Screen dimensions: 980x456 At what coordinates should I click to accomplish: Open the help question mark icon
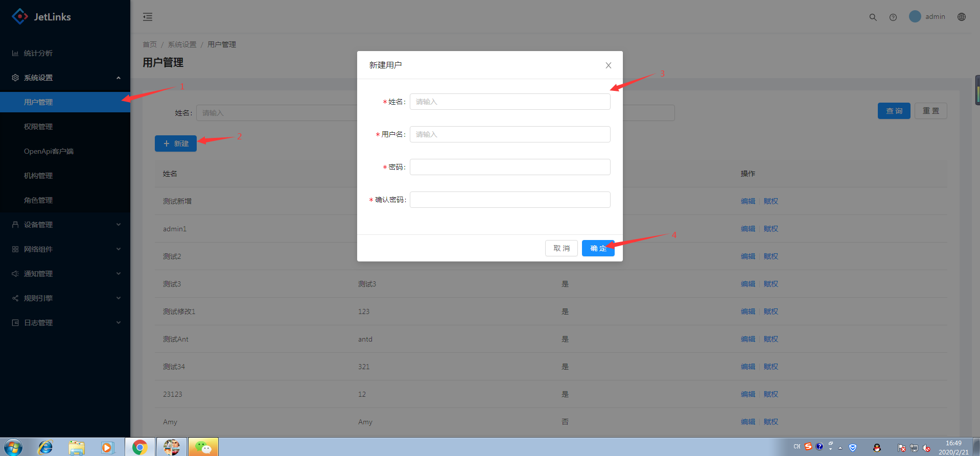tap(893, 17)
